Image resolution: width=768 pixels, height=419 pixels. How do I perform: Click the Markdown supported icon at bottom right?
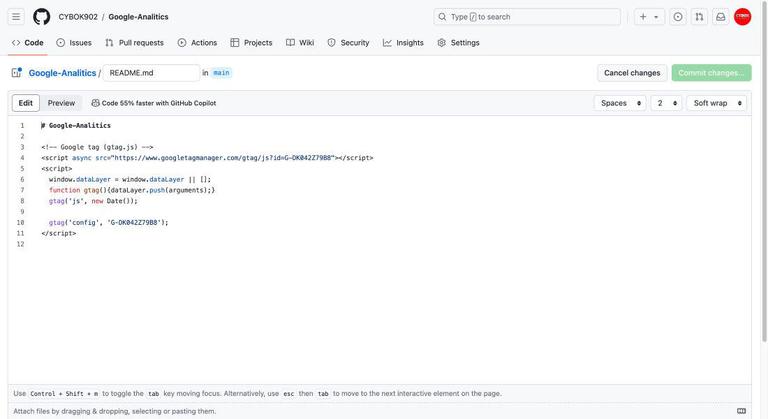[742, 411]
